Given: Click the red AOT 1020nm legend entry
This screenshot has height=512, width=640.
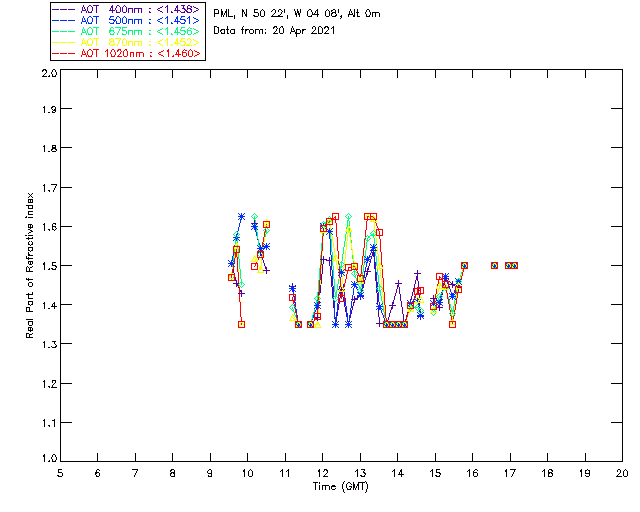Looking at the screenshot, I should 127,53.
